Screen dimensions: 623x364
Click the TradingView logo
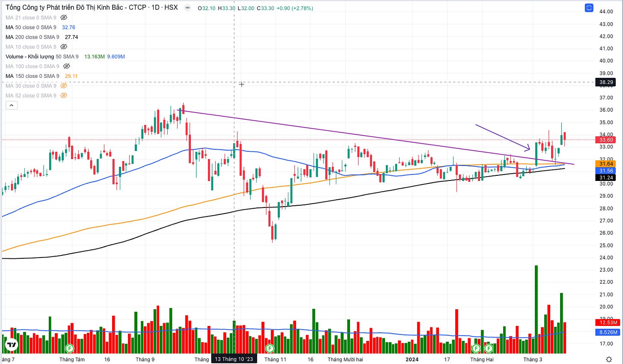[x=12, y=345]
